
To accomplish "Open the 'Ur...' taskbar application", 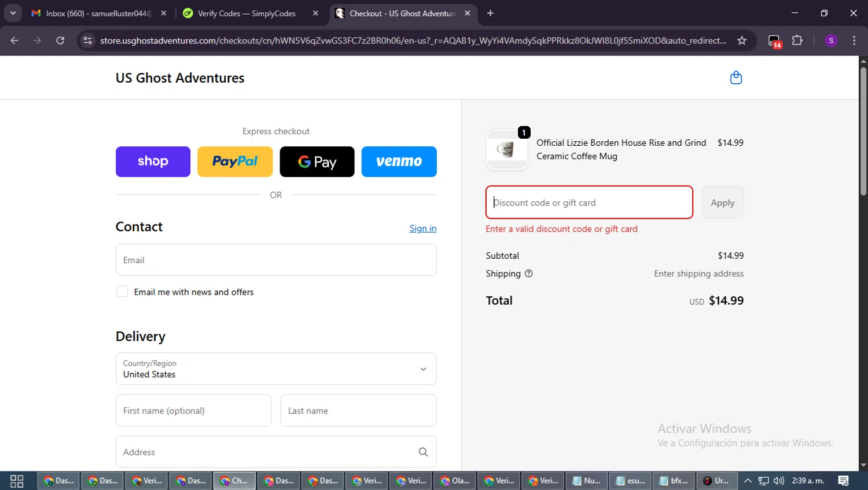I will coord(717,481).
